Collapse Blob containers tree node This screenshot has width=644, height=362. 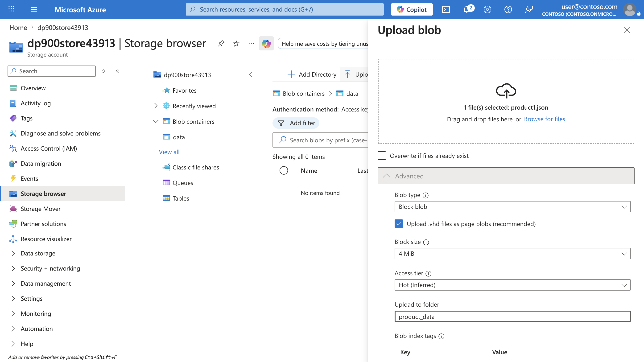(x=156, y=122)
